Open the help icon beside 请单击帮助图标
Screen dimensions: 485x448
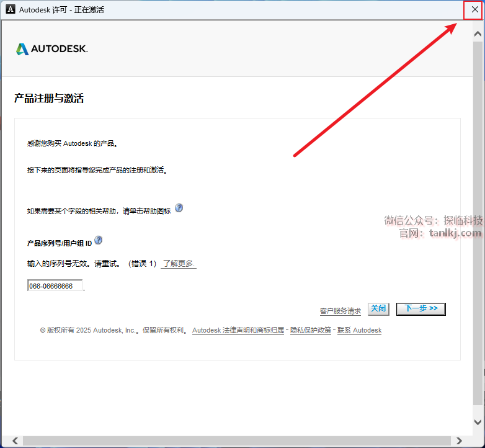179,208
